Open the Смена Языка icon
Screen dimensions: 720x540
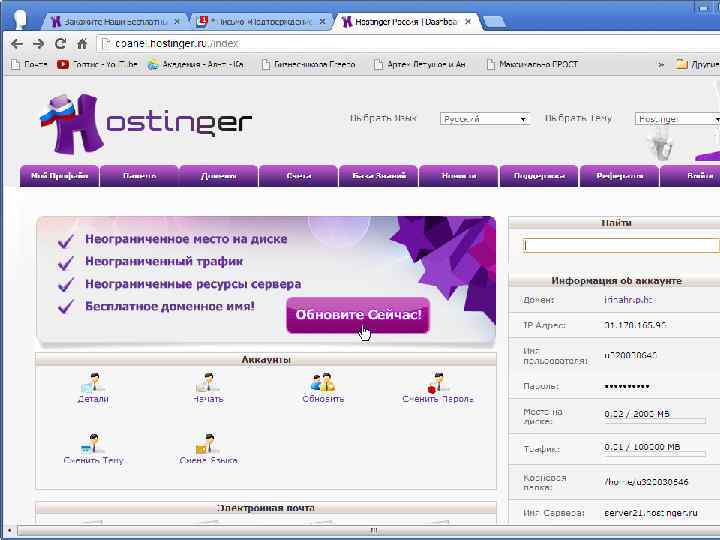click(208, 449)
